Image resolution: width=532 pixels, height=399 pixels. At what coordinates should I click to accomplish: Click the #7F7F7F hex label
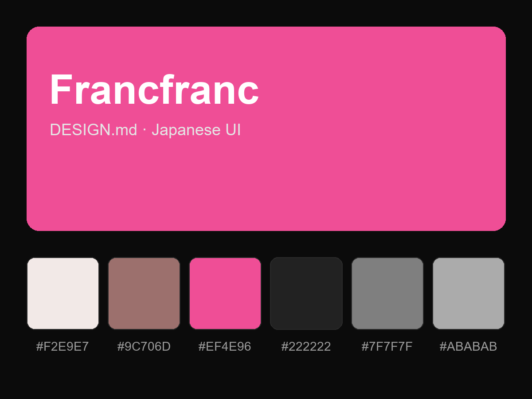387,346
